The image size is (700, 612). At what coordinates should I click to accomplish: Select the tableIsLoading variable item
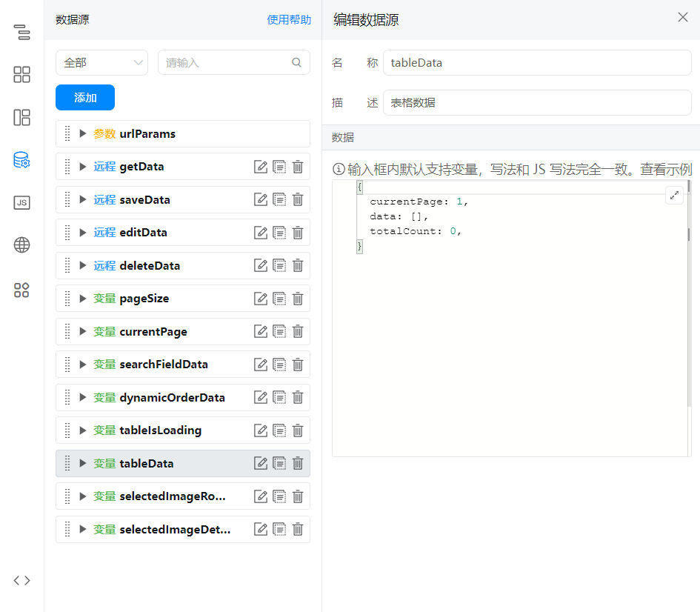click(160, 430)
